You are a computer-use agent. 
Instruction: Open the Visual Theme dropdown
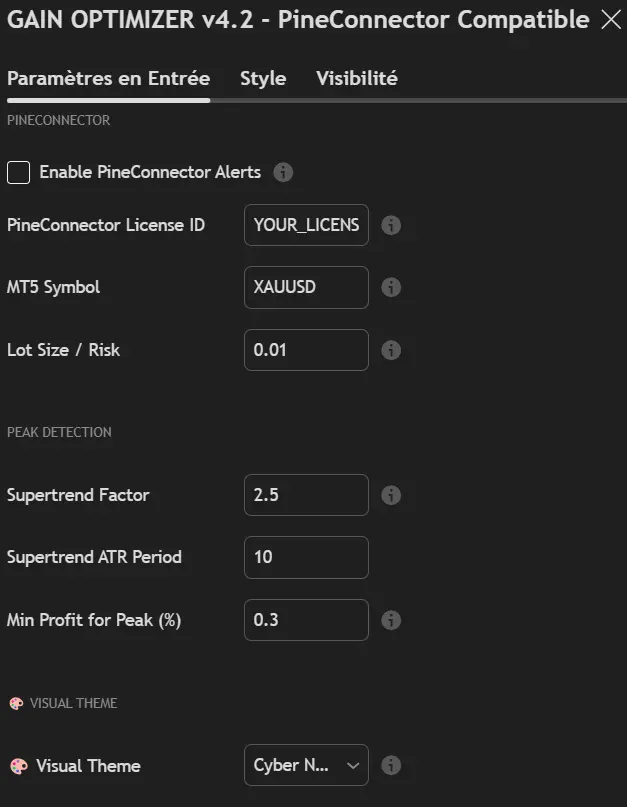306,766
